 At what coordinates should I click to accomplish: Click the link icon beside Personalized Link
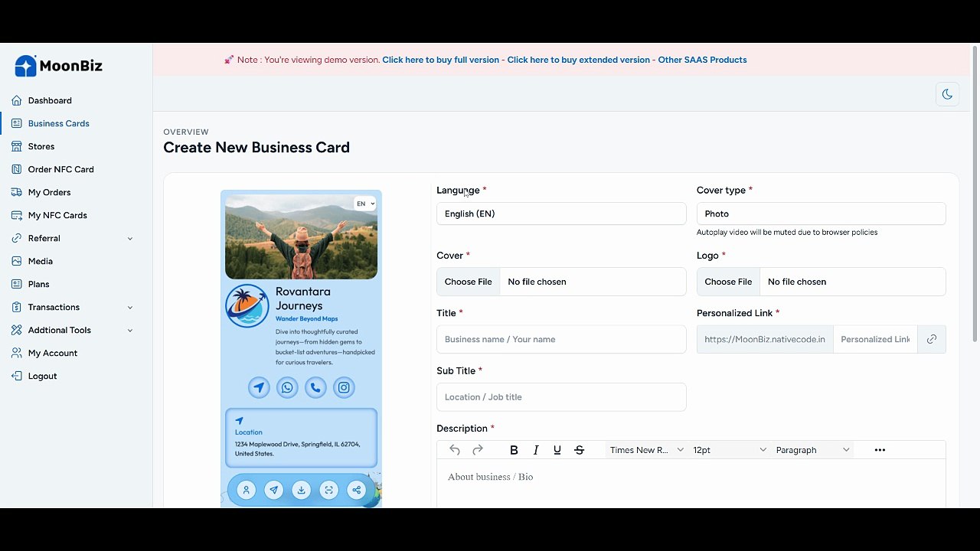(932, 339)
